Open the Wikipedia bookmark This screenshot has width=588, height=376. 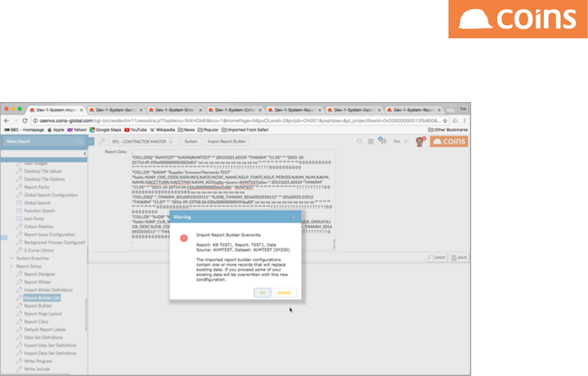click(162, 130)
